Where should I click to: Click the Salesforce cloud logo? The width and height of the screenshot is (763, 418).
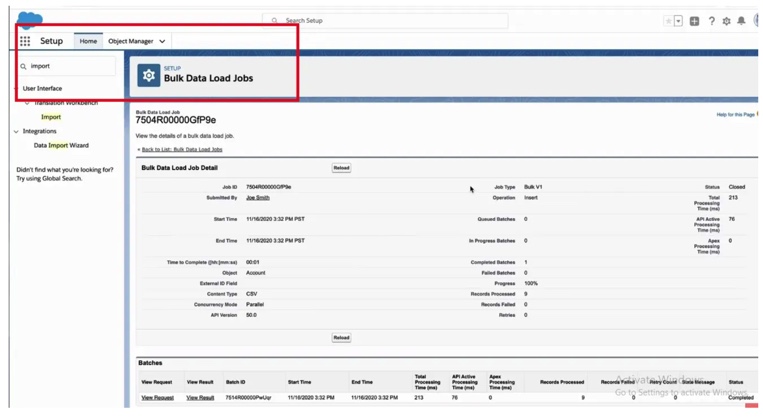(30, 19)
